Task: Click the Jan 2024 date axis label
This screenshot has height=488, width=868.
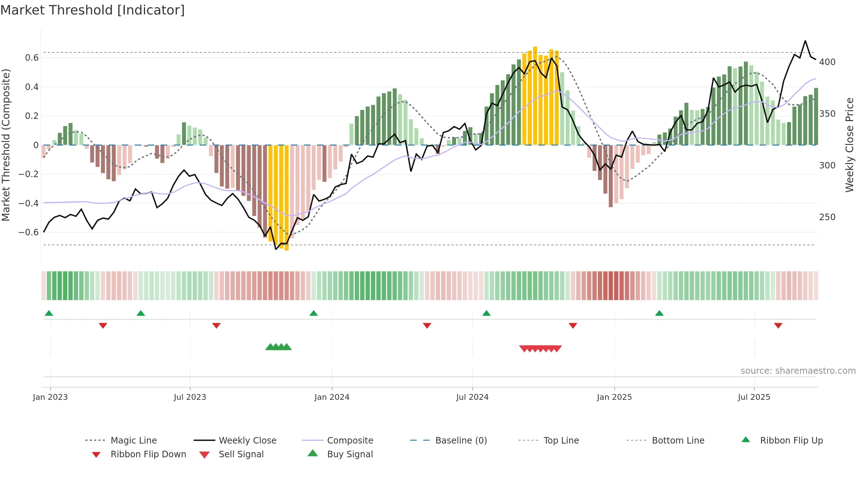Action: [332, 397]
